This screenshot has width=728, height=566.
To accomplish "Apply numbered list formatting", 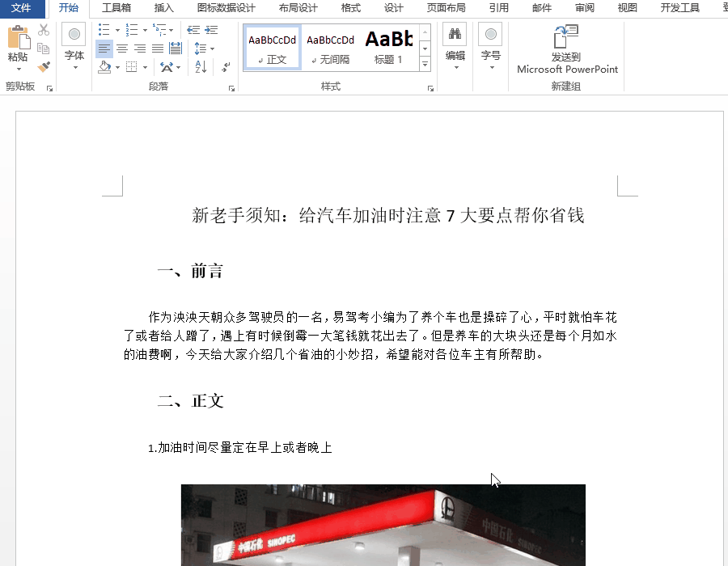I will click(130, 30).
